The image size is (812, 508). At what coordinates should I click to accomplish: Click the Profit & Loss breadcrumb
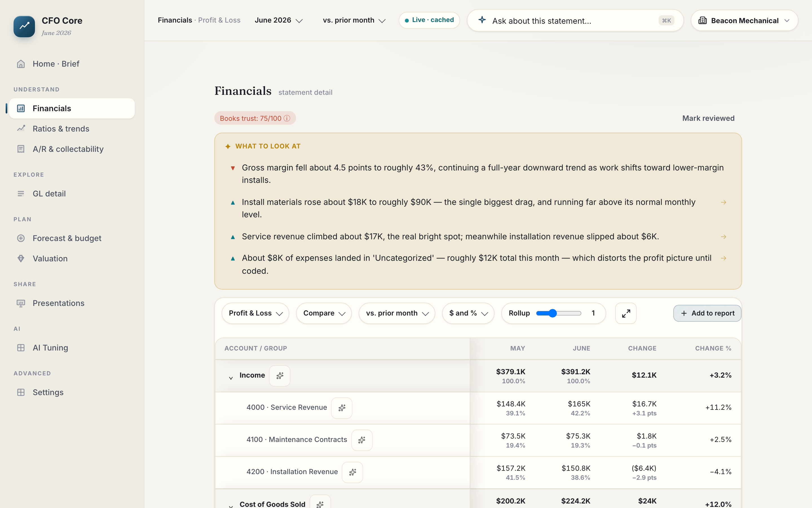pos(219,20)
